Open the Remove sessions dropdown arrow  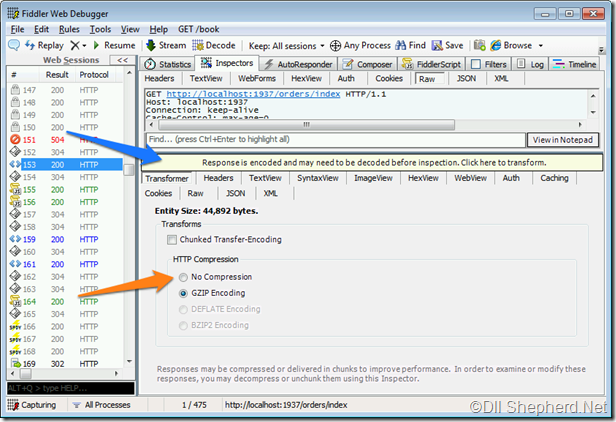(84, 46)
